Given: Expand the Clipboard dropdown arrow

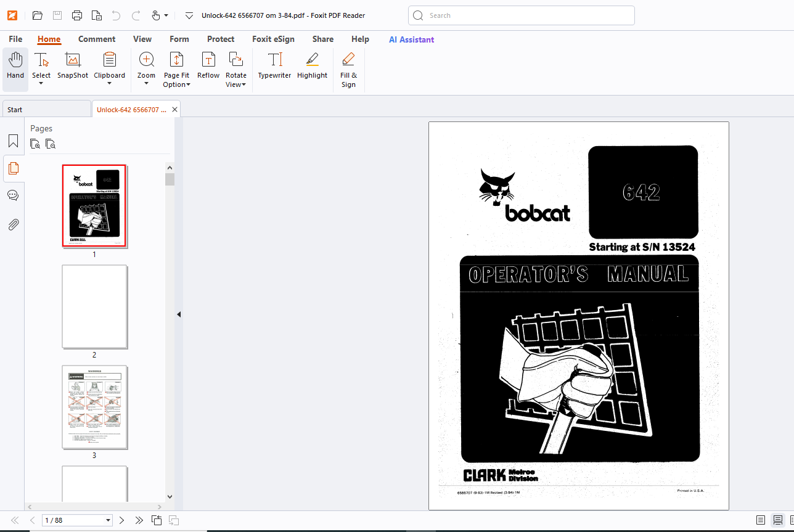Looking at the screenshot, I should click(109, 84).
